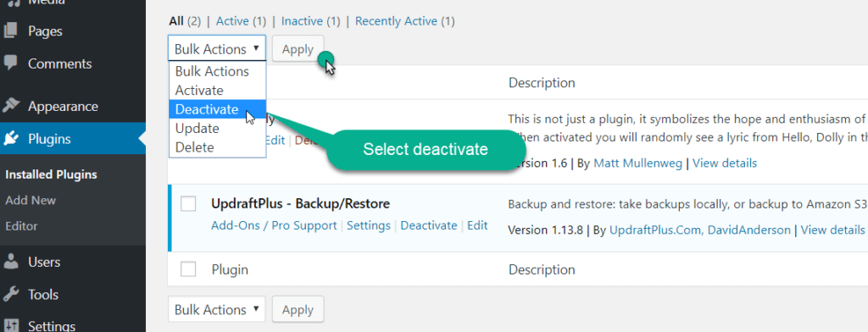The image size is (868, 332).
Task: Go to Comments in admin sidebar
Action: click(60, 63)
